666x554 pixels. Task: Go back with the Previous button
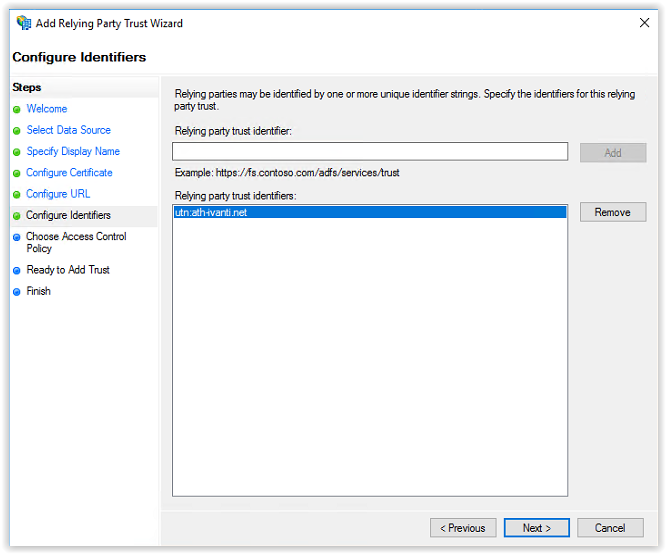click(463, 528)
